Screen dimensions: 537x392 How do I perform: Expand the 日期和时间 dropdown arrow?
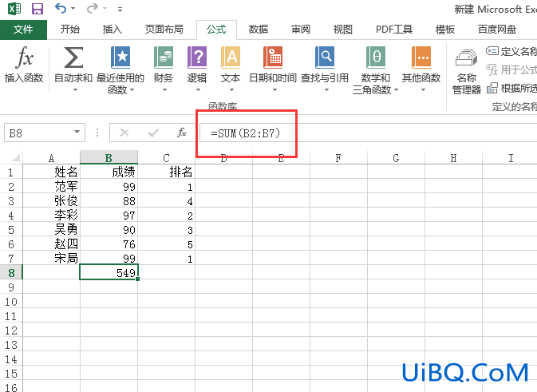click(274, 89)
